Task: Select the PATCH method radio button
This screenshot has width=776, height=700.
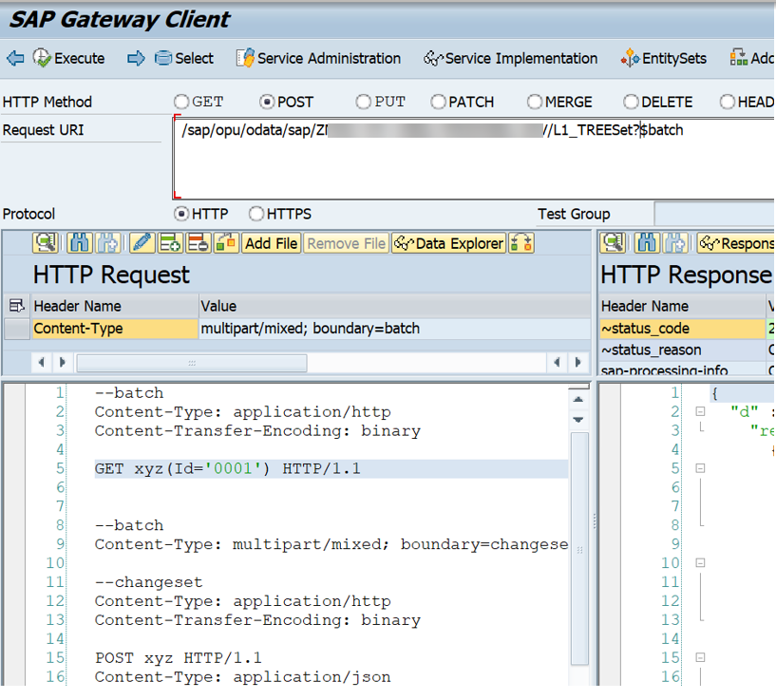Action: [438, 102]
